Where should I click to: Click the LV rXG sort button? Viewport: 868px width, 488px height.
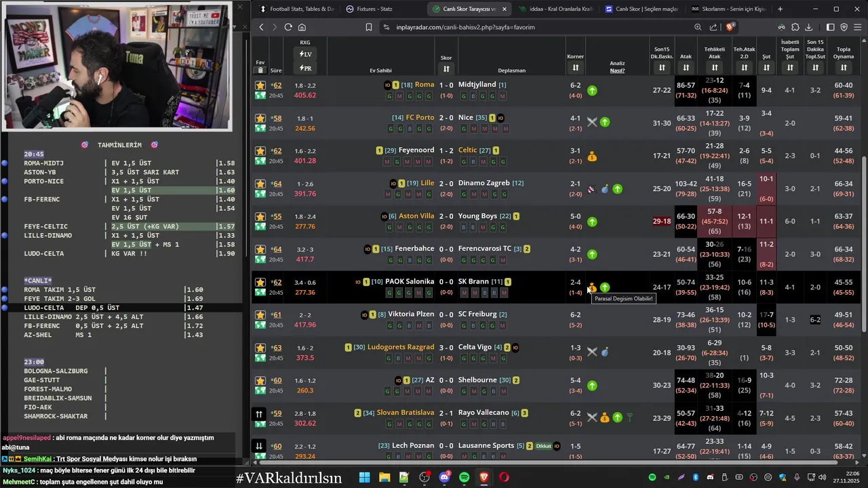[305, 54]
